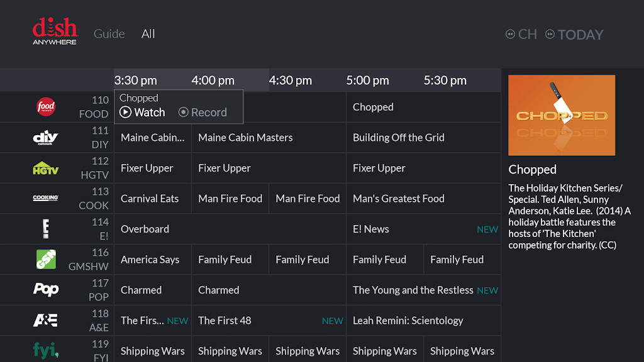Click the Dish Anywhere logo
This screenshot has height=362, width=644.
55,31
